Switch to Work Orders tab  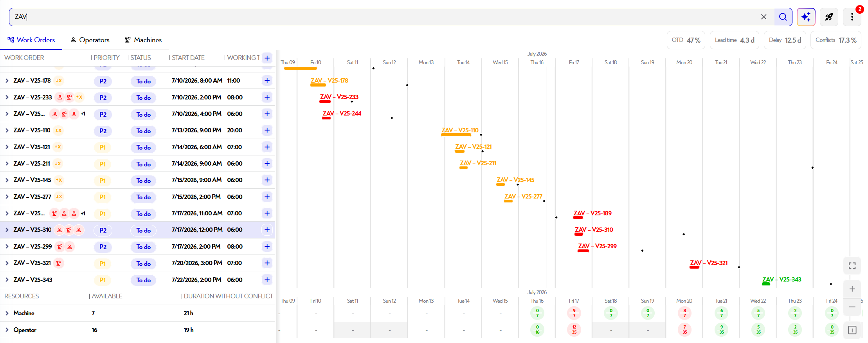tap(31, 40)
